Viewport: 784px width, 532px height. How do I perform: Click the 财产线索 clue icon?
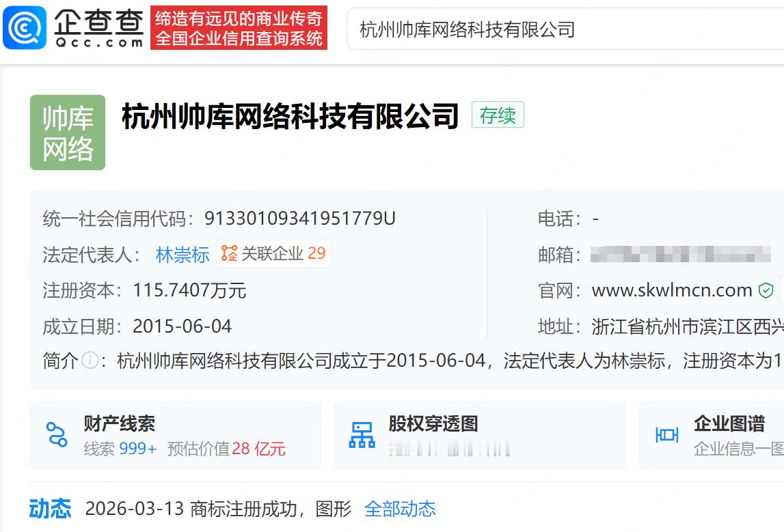[x=57, y=434]
